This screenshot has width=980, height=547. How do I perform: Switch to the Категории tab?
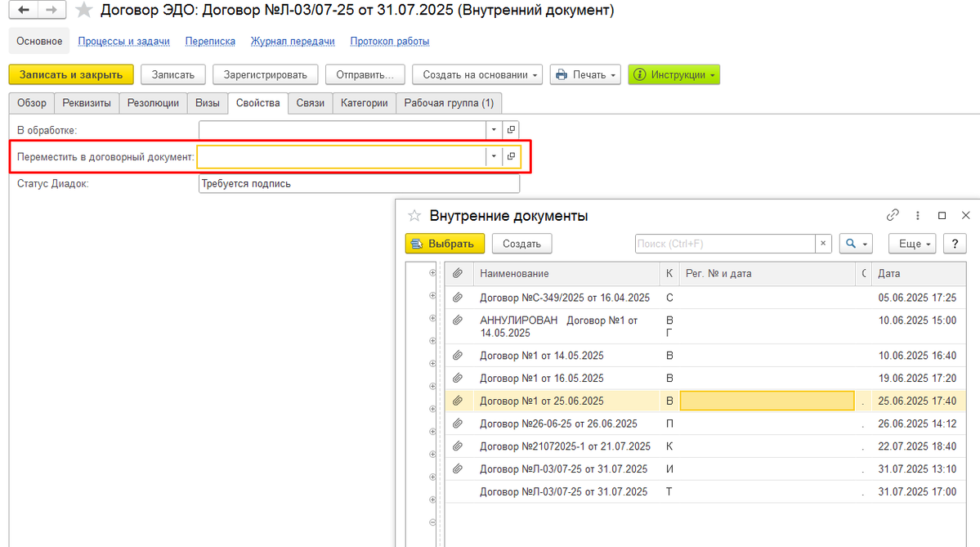click(x=365, y=103)
